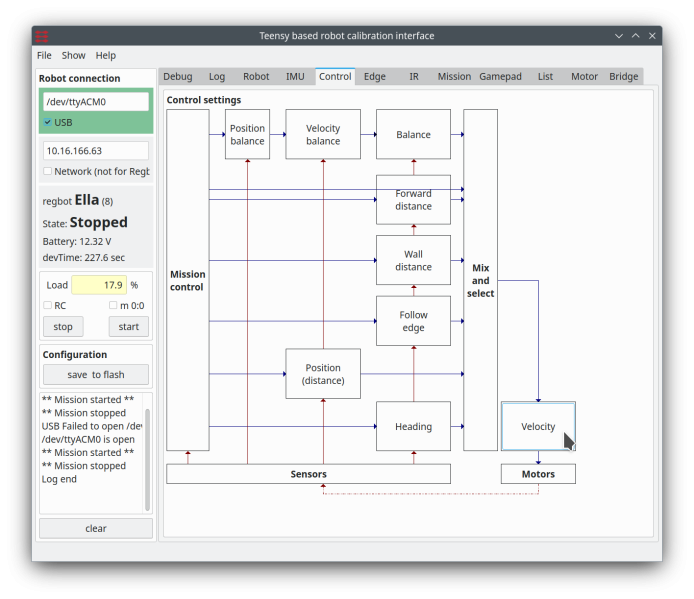Image resolution: width=694 pixels, height=599 pixels.
Task: Click 'USB Failed to open' log line
Action: pyautogui.click(x=92, y=426)
